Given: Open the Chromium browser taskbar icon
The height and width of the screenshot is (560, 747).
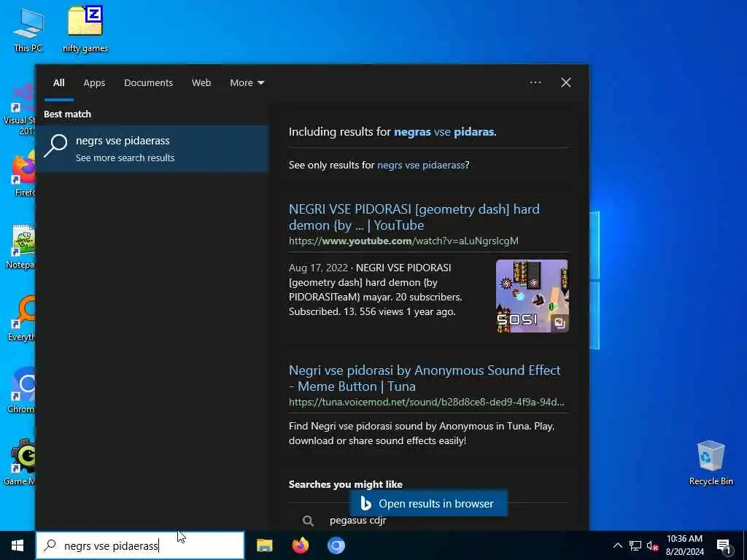Looking at the screenshot, I should (x=336, y=545).
